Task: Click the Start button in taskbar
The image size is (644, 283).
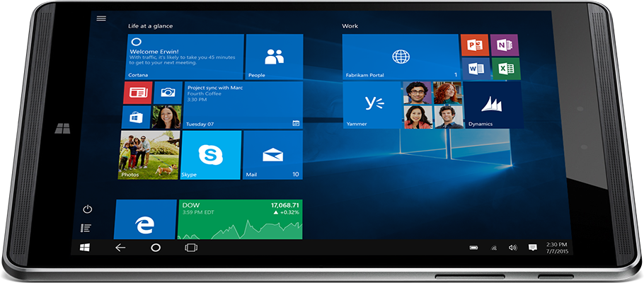Action: (85, 248)
